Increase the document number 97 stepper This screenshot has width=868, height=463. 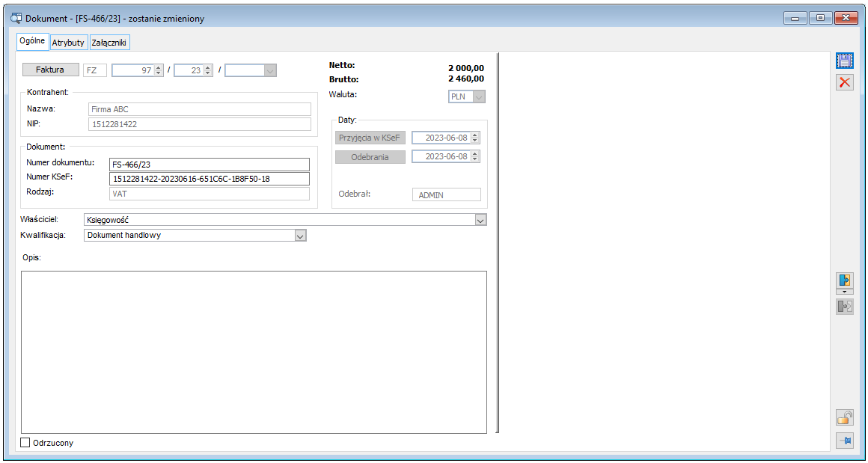coord(159,67)
